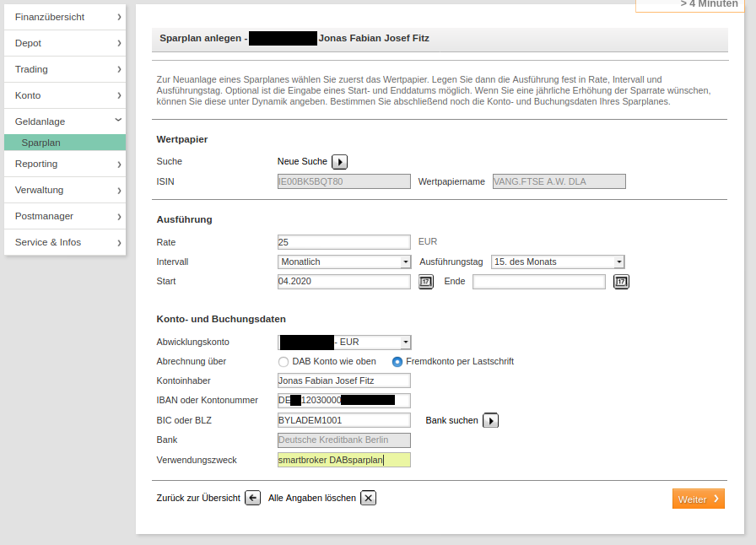Viewport: 756px width, 545px height.
Task: Select Fremdkonto per Lastschrift radio button
Action: pos(397,362)
